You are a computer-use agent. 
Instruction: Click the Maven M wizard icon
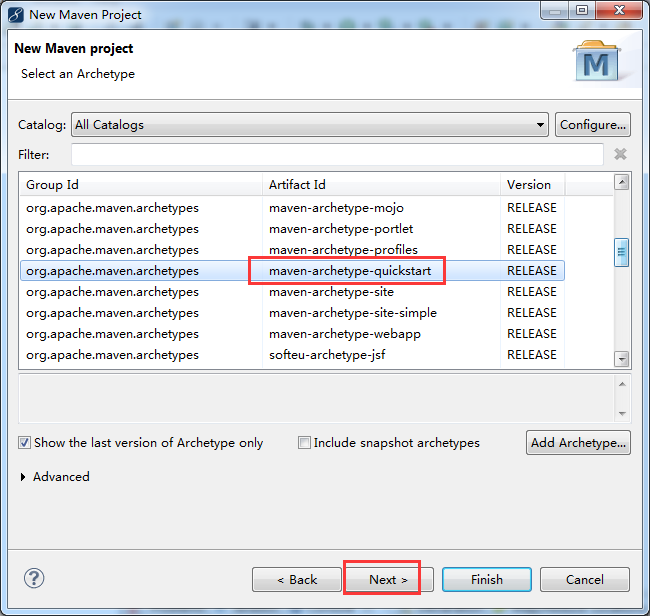pos(596,61)
